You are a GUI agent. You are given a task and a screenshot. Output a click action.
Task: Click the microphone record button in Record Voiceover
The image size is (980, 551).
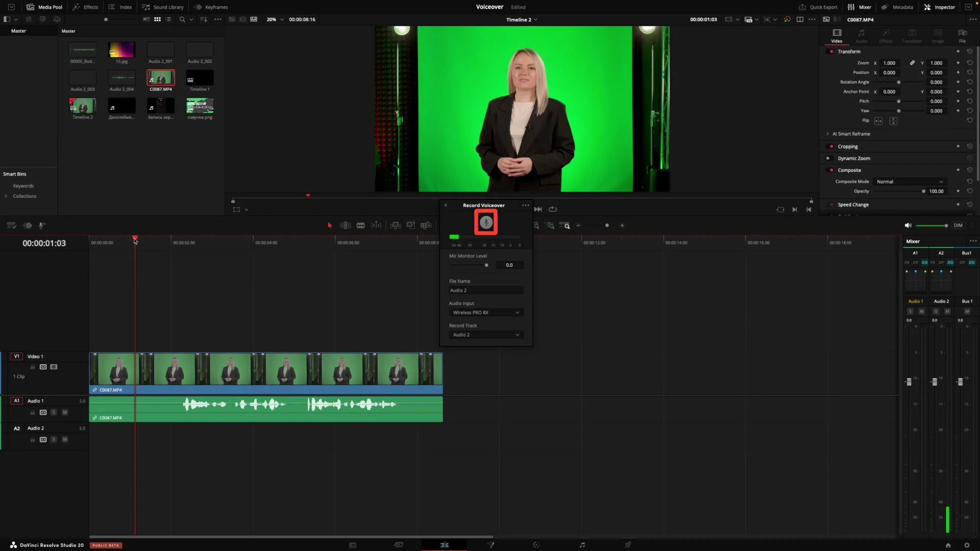tap(486, 222)
